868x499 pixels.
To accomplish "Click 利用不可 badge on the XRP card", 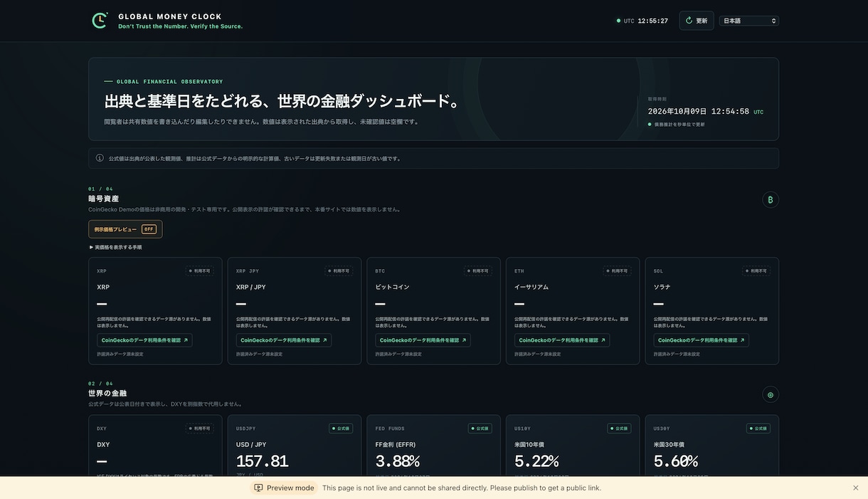I will click(199, 271).
